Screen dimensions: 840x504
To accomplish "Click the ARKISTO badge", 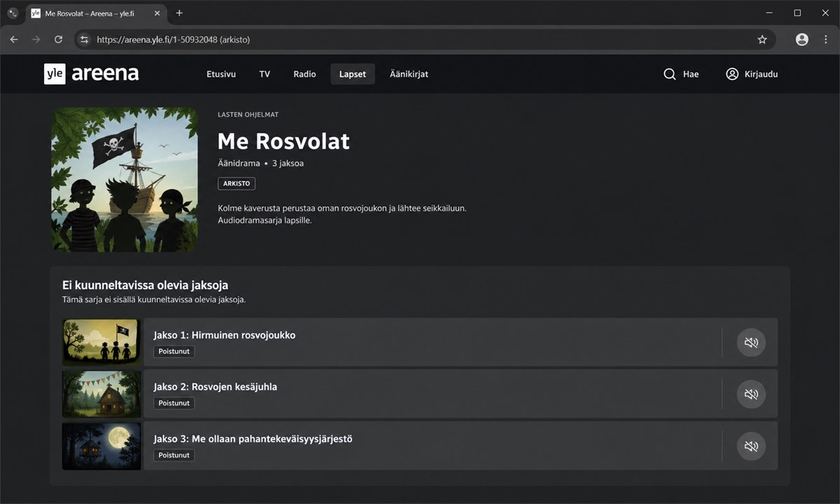I will (x=237, y=183).
